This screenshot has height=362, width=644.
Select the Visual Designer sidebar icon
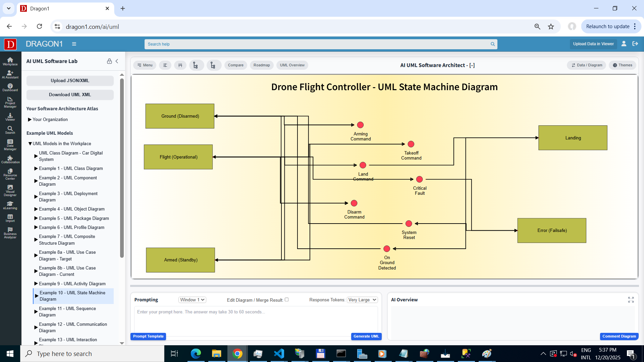coord(10,191)
